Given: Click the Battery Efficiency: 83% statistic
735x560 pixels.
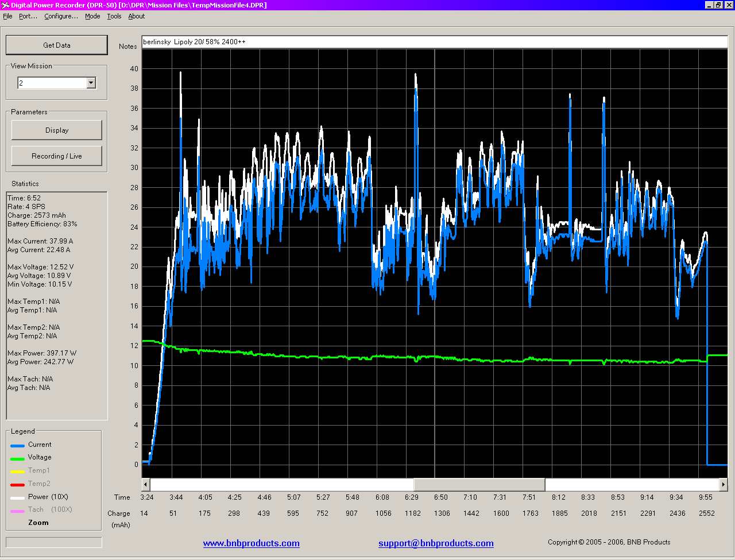Looking at the screenshot, I should tap(42, 224).
